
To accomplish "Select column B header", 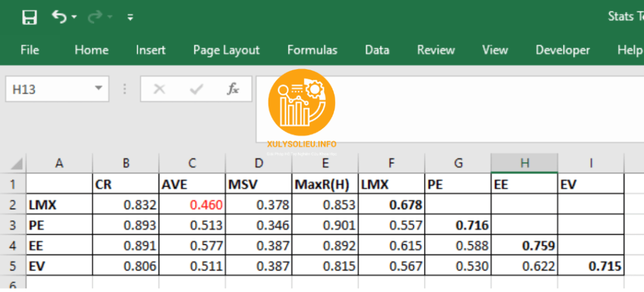I will click(x=126, y=164).
